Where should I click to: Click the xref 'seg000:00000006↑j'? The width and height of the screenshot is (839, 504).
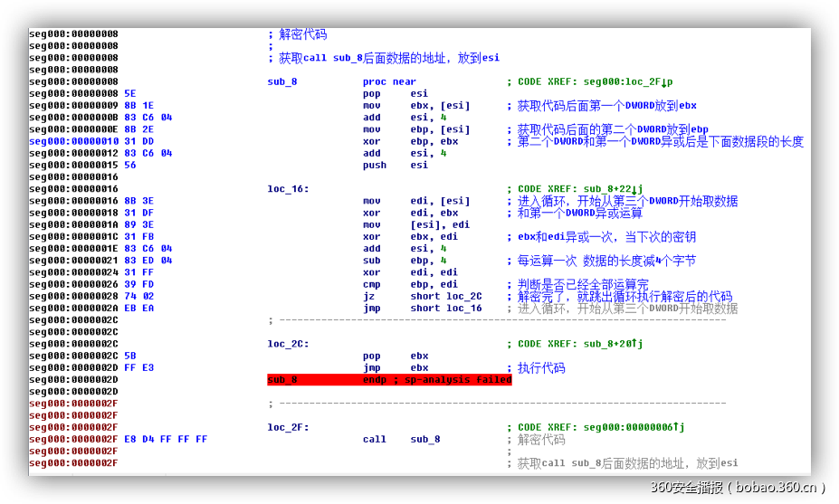coord(634,427)
